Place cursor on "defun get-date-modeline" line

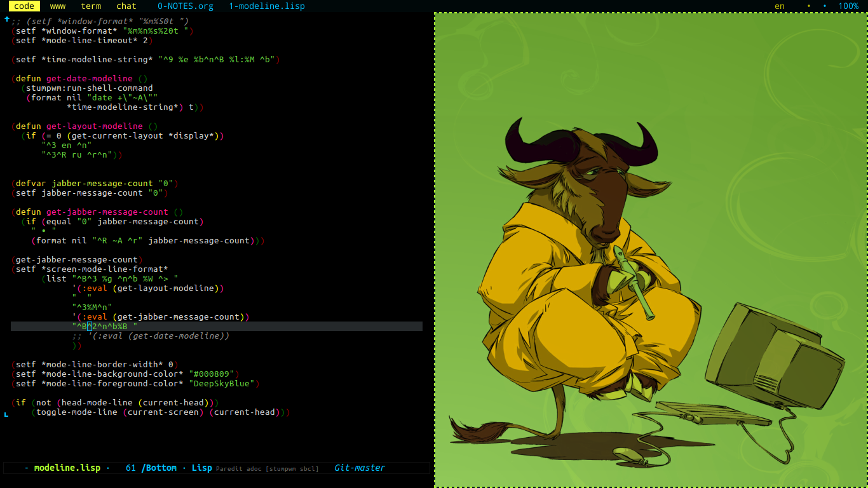coord(79,78)
